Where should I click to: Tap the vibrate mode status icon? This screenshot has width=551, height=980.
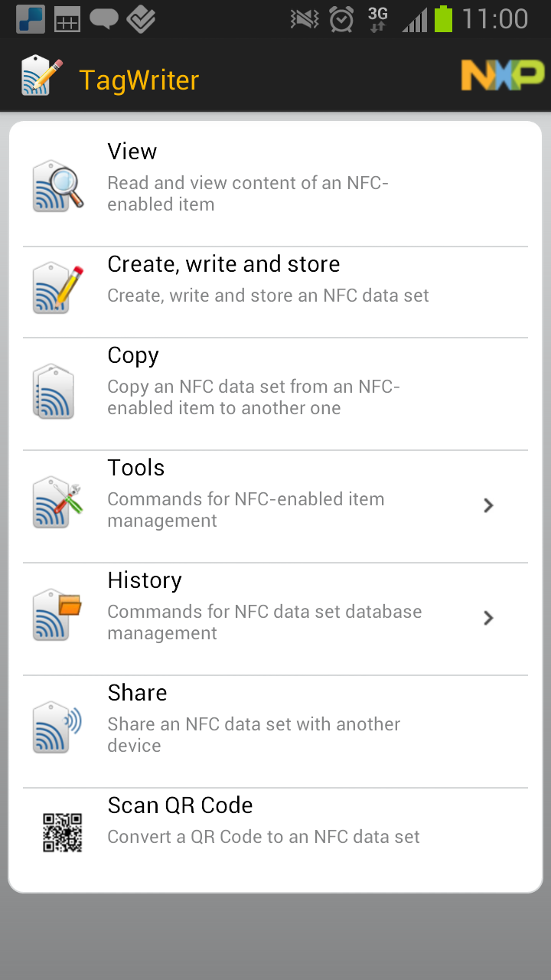point(305,18)
